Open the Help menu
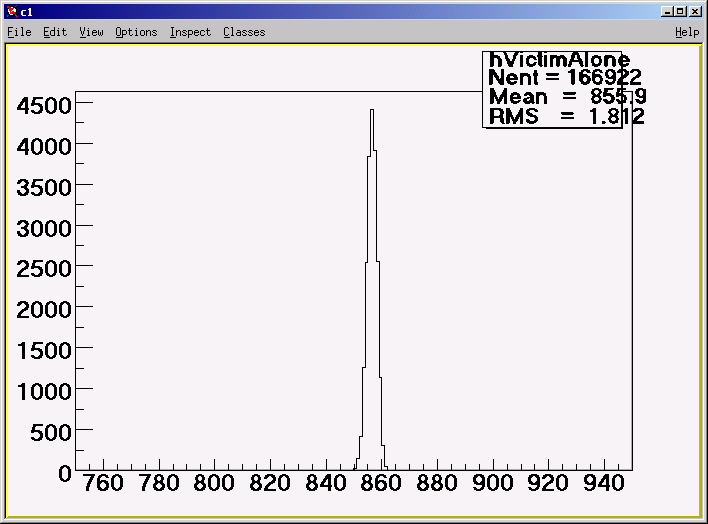This screenshot has height=524, width=708. 687,33
